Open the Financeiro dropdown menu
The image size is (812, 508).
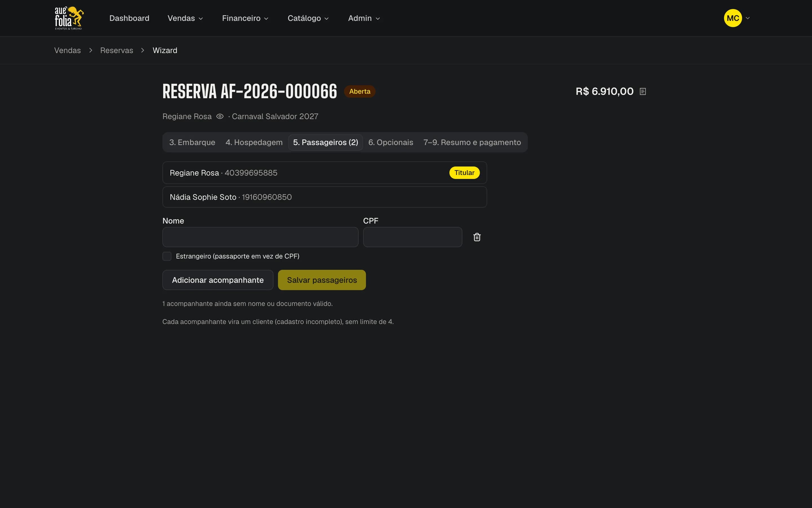click(245, 18)
